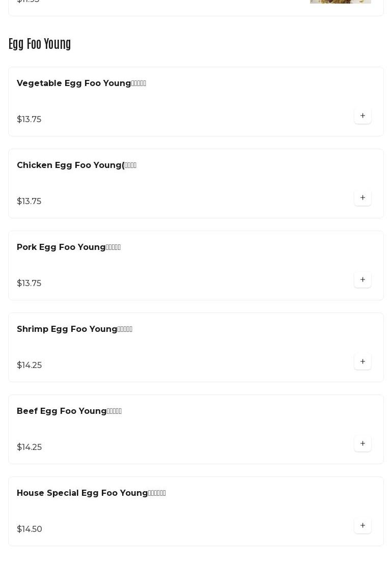The image size is (392, 564).
Task: Add Pork Egg Foo Young with plus icon
Action: point(362,280)
